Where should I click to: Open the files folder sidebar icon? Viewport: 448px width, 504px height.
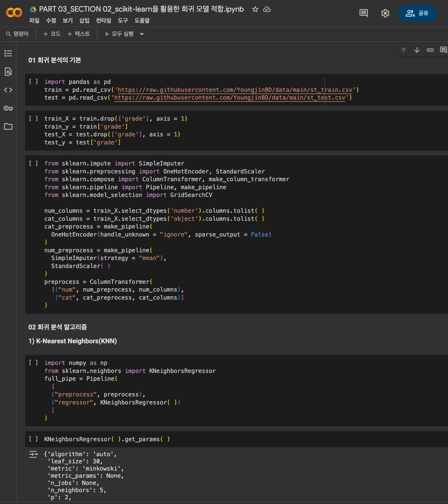click(8, 126)
